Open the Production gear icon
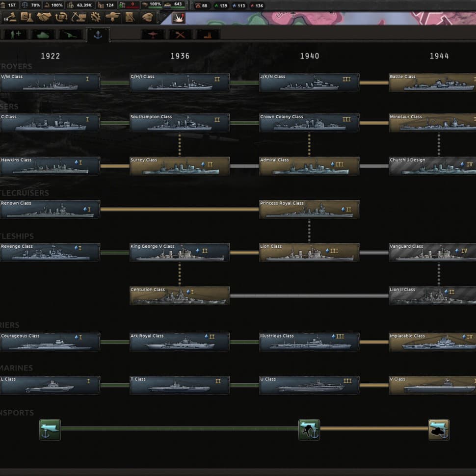 [x=96, y=17]
